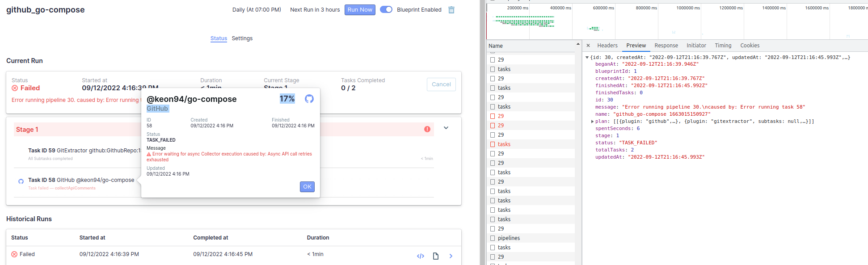Open the Headers tab in DevTools
The height and width of the screenshot is (265, 868).
tap(607, 46)
